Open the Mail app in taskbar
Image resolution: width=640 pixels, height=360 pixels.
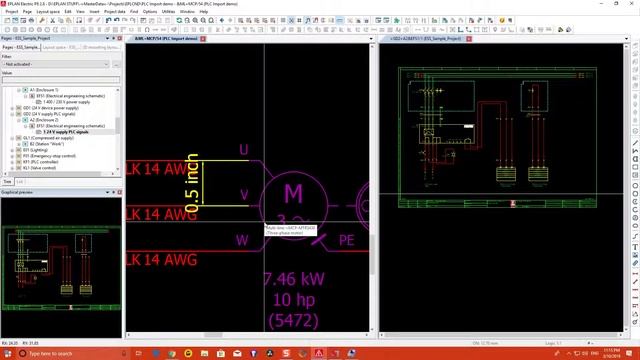tap(237, 353)
